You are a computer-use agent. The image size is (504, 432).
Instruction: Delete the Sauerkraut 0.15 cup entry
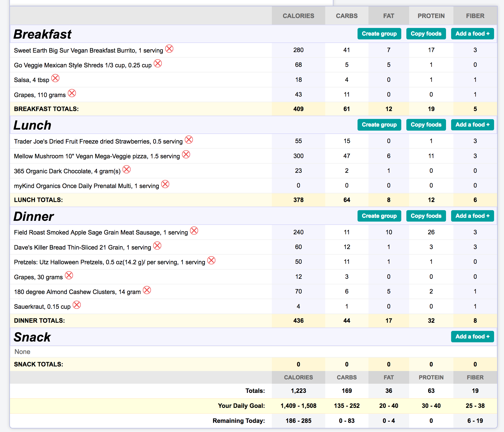click(77, 305)
